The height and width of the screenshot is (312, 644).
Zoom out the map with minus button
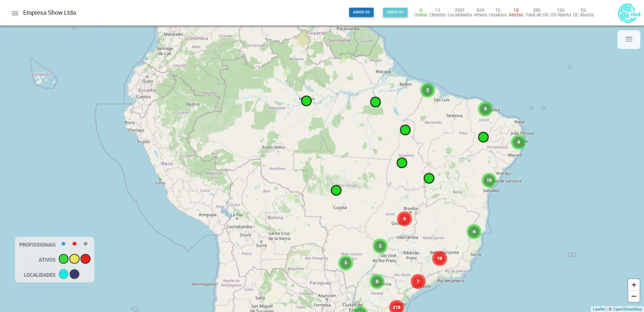[x=634, y=296]
